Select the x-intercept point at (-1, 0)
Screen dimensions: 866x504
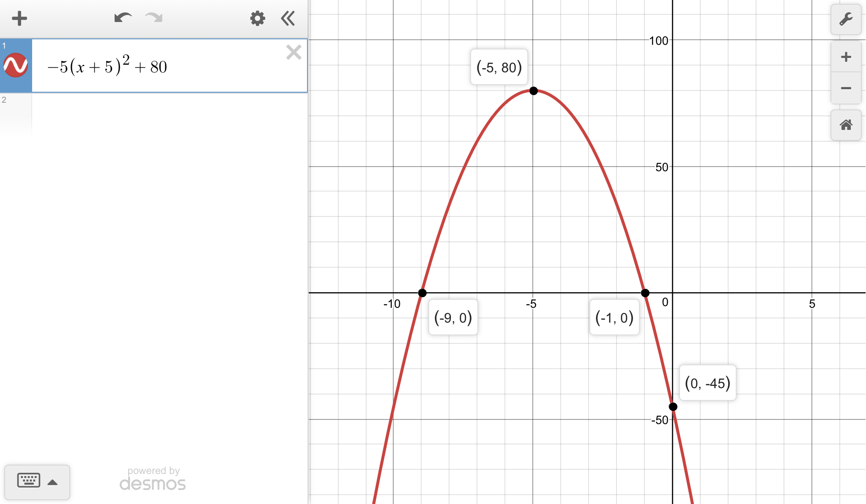pos(645,293)
